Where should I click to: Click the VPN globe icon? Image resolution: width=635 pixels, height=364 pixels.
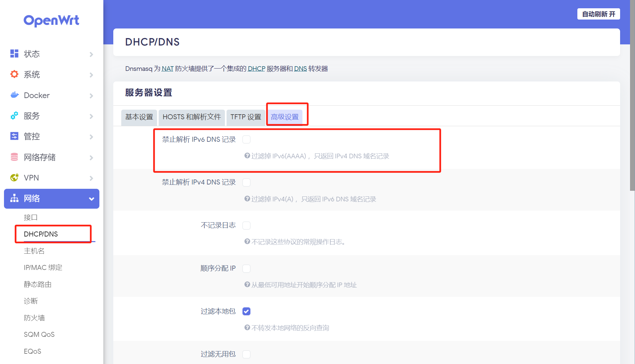point(14,178)
